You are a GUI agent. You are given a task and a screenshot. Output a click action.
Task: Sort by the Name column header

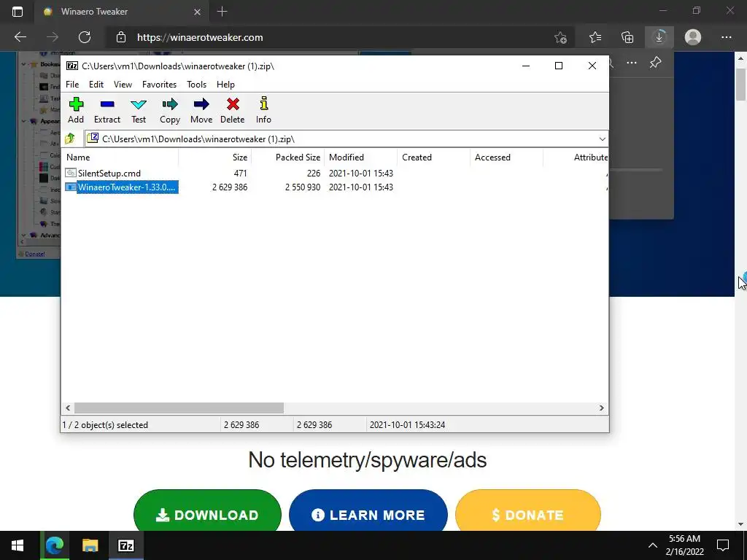coord(121,157)
